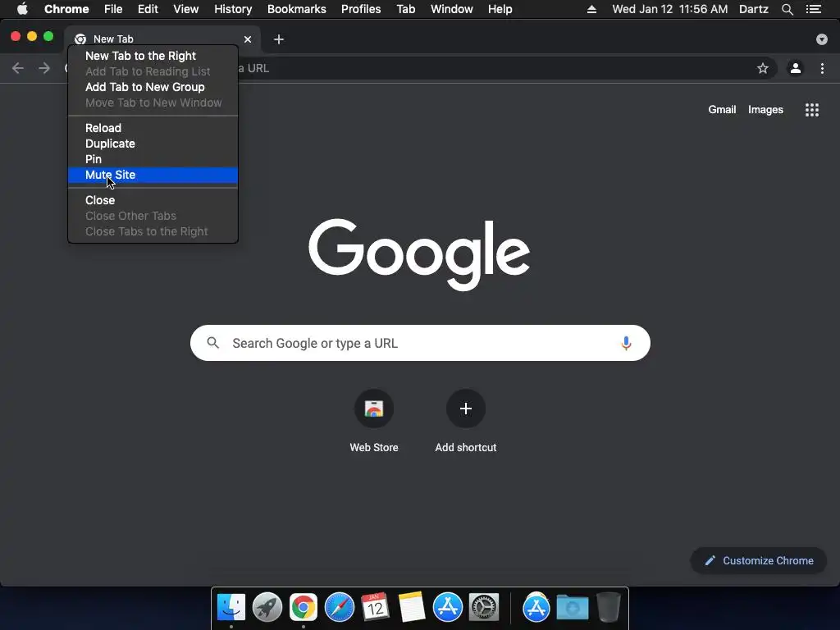Select Close from the context menu
The height and width of the screenshot is (630, 840).
coord(153,200)
